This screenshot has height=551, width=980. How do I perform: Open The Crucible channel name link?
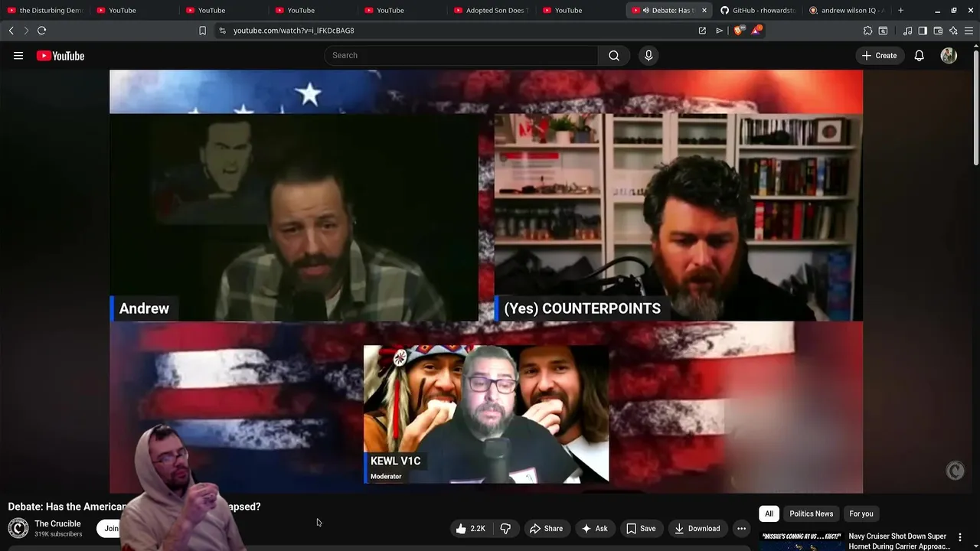point(57,523)
